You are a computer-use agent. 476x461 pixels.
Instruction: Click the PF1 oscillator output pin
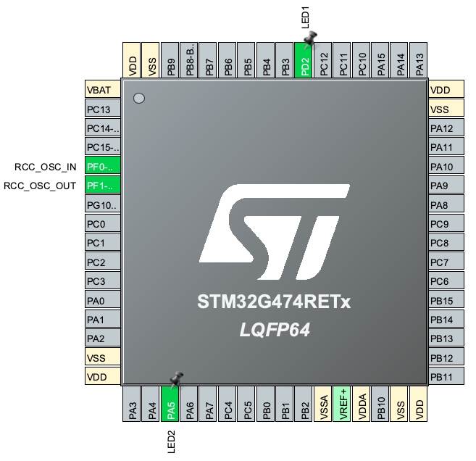101,186
